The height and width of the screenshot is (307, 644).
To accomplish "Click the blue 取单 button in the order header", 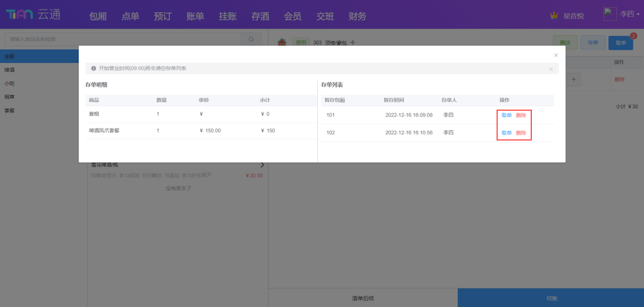I will point(621,43).
